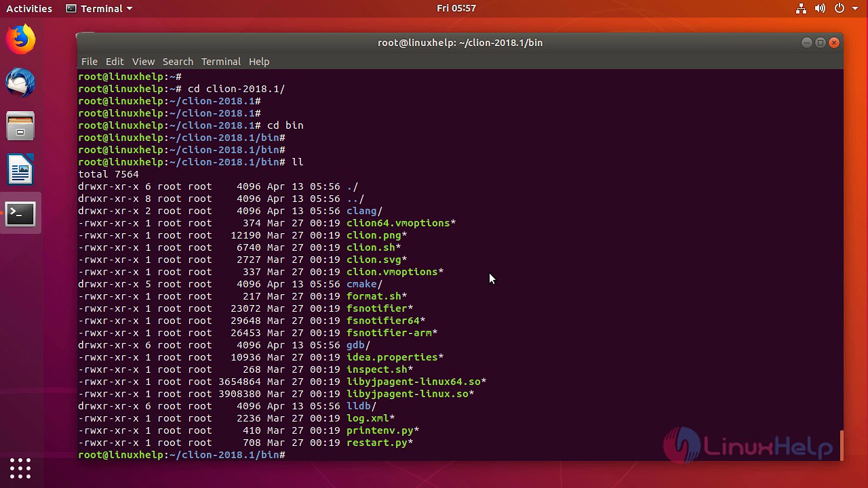The height and width of the screenshot is (488, 868).
Task: Open the Terminal app menu in top bar
Action: coord(99,9)
